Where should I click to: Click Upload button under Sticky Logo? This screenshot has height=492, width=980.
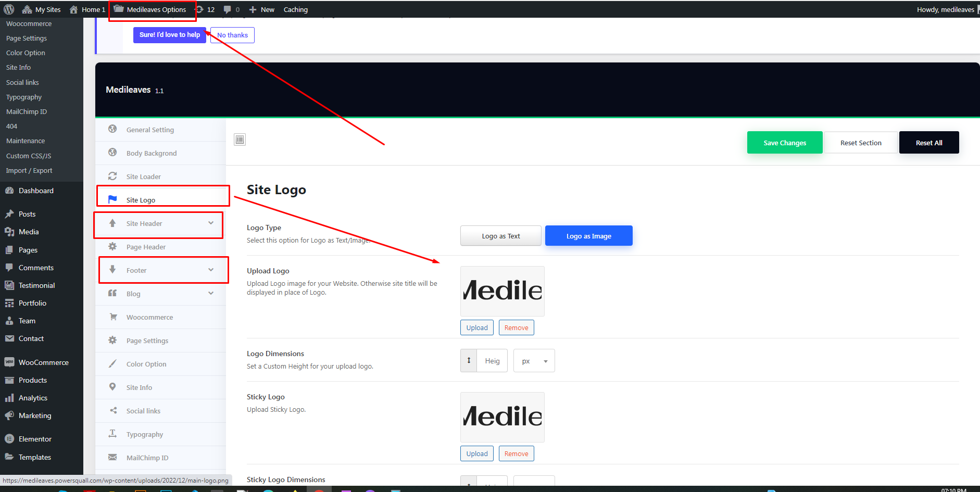pyautogui.click(x=477, y=453)
